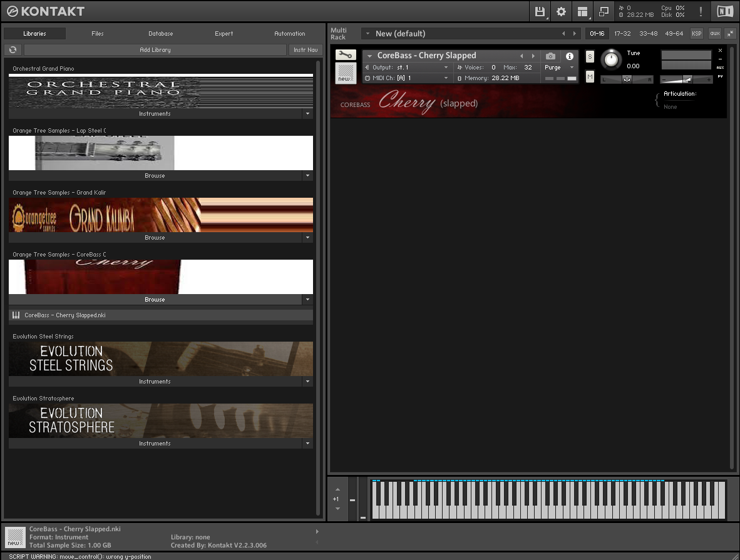The height and width of the screenshot is (560, 740).
Task: Click the NI logo in the header
Action: click(x=725, y=11)
